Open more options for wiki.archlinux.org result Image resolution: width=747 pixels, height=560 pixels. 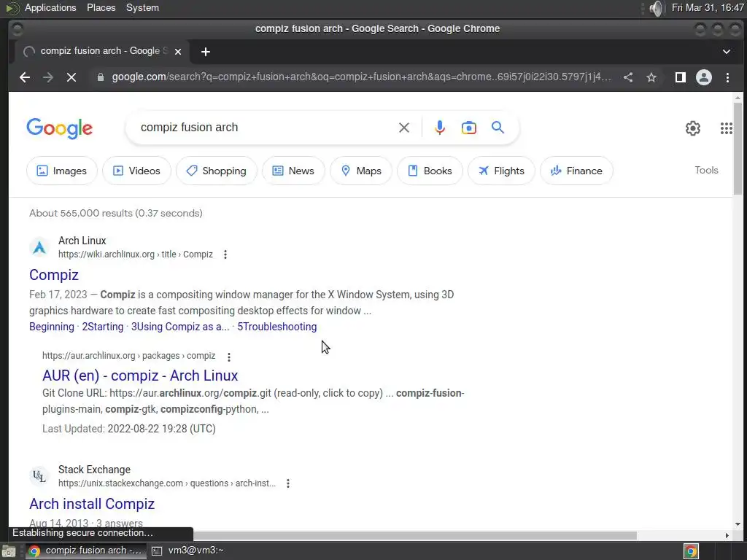click(x=225, y=254)
